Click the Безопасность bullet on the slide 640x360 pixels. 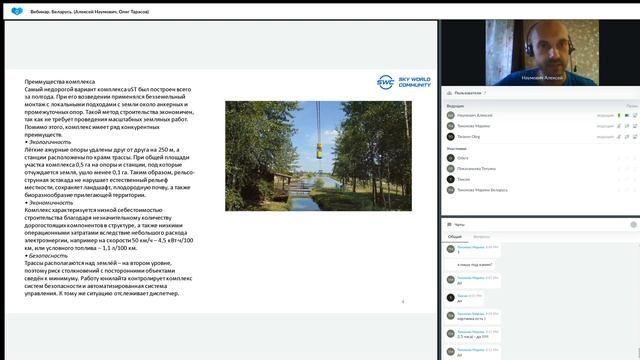(46, 256)
